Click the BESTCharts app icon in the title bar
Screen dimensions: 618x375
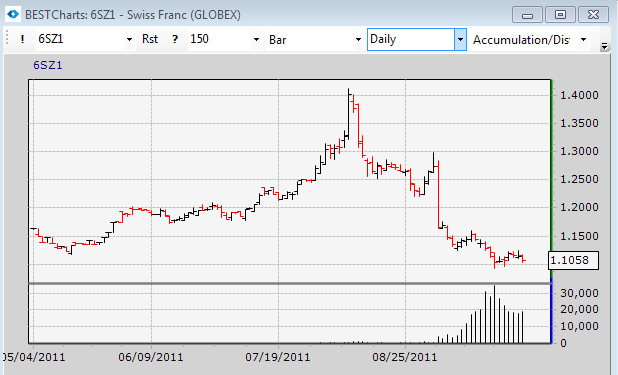[x=13, y=15]
